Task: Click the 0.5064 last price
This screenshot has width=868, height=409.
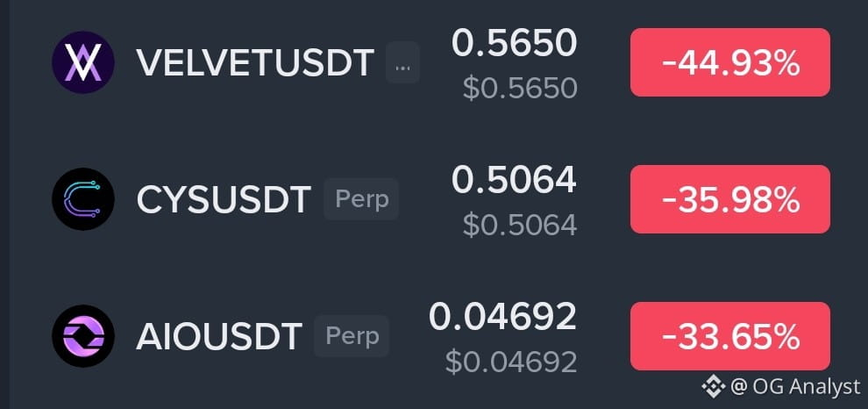Action: point(515,180)
